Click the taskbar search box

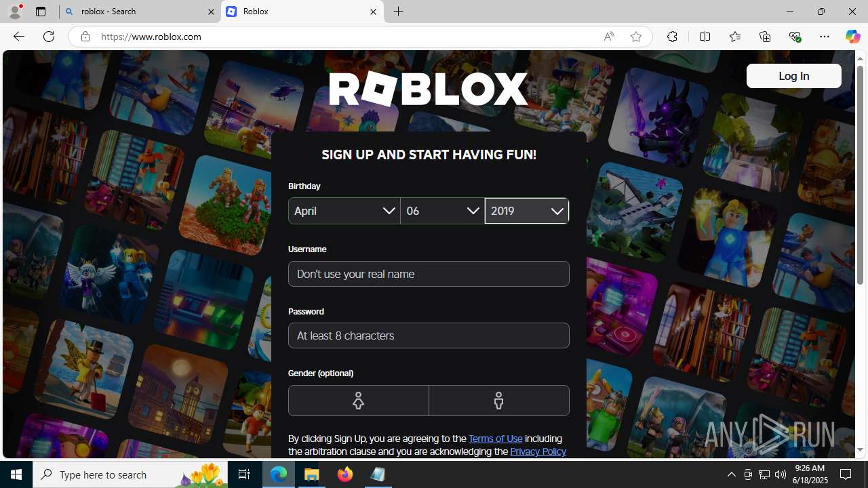(131, 474)
